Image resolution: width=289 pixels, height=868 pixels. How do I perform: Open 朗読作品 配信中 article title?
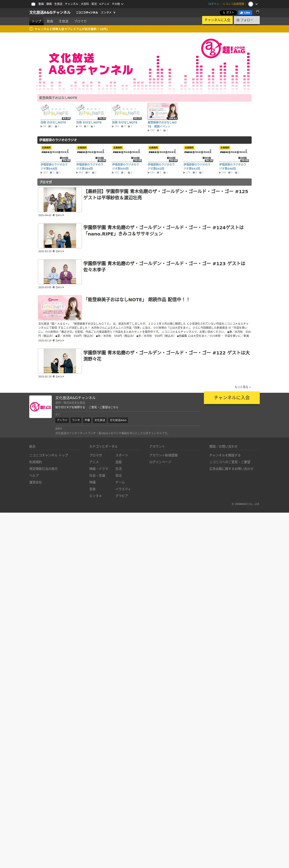137,299
